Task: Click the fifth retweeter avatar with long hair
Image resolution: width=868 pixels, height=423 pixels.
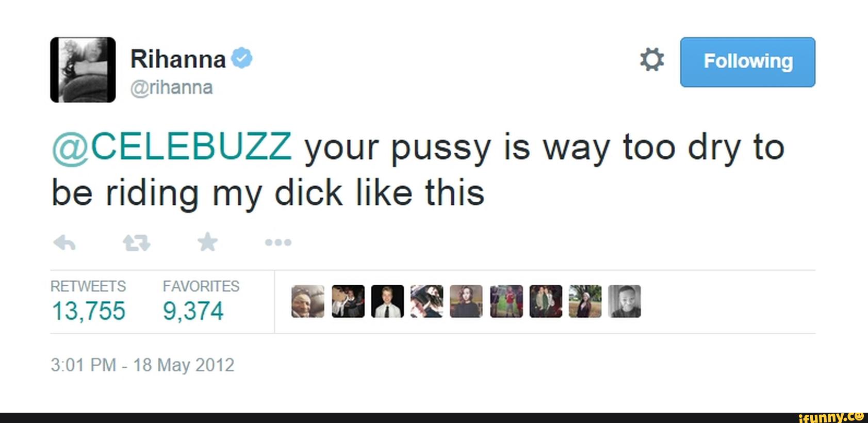Action: click(466, 301)
